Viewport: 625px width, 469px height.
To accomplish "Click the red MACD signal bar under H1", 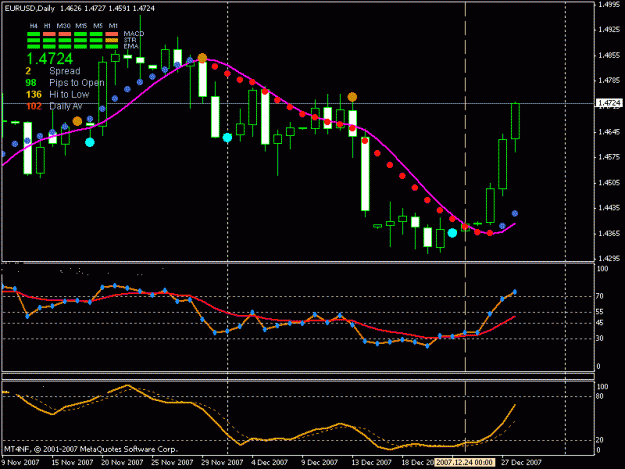I will (49, 34).
